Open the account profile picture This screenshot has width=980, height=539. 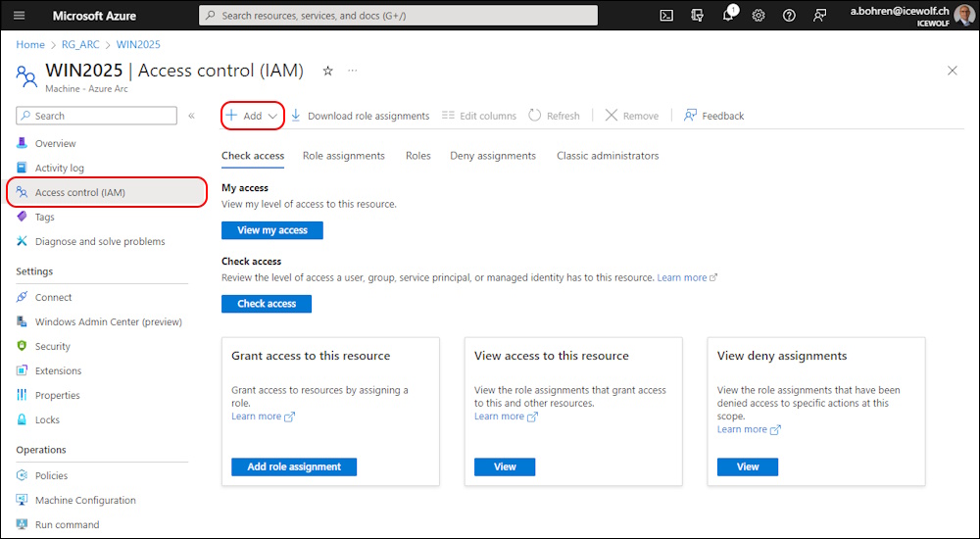(x=965, y=15)
